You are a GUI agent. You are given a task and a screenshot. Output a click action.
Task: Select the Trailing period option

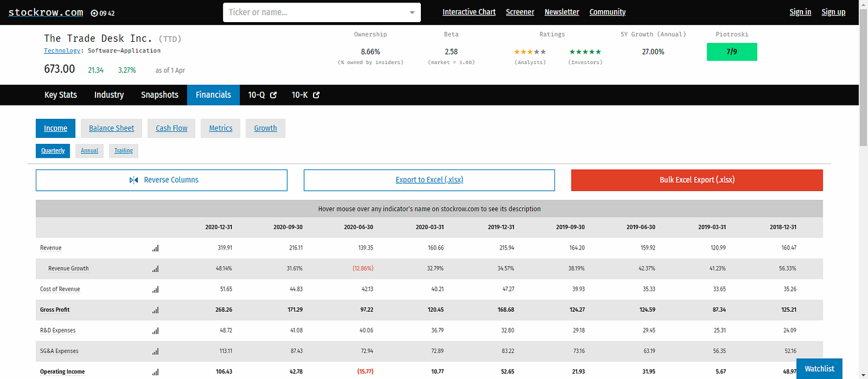[123, 151]
